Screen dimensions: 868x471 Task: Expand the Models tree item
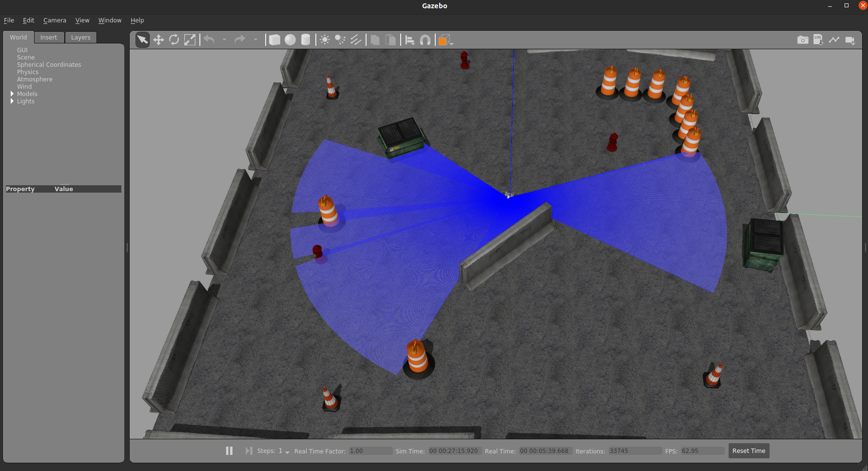[12, 94]
